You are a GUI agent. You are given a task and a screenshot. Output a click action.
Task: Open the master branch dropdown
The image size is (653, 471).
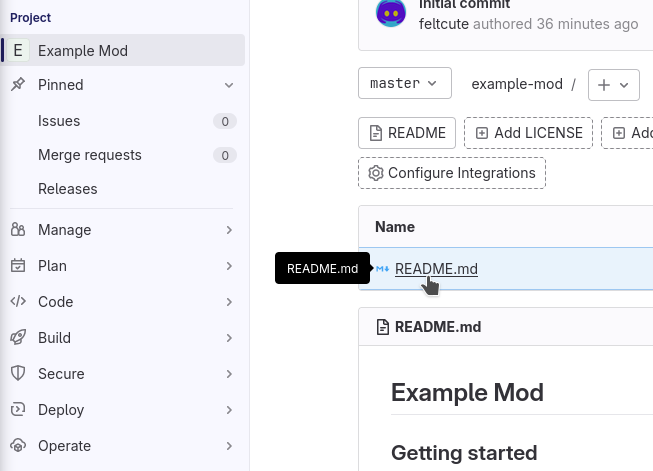click(x=404, y=84)
